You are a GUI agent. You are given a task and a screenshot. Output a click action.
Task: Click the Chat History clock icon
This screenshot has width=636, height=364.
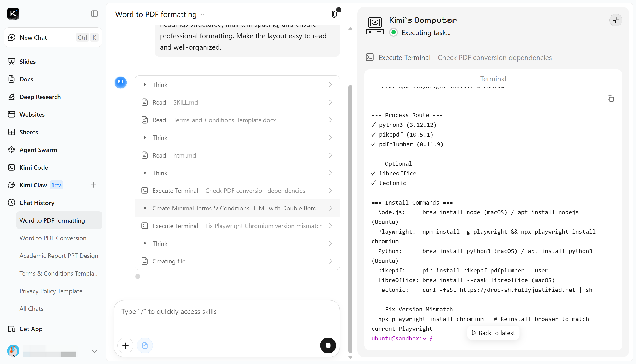[x=11, y=203]
